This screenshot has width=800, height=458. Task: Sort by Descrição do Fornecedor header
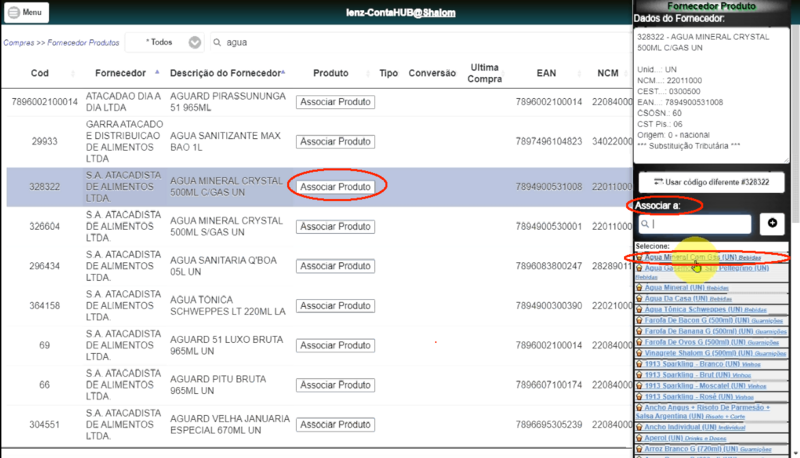point(227,73)
